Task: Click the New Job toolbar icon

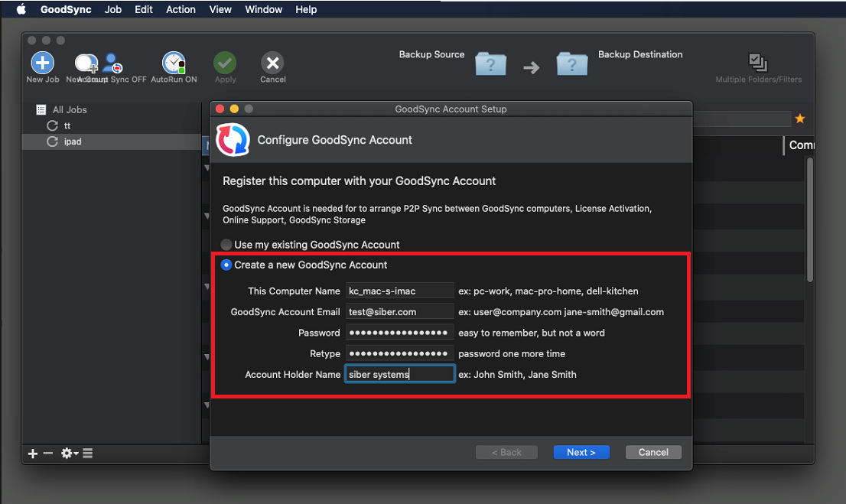Action: [x=42, y=63]
